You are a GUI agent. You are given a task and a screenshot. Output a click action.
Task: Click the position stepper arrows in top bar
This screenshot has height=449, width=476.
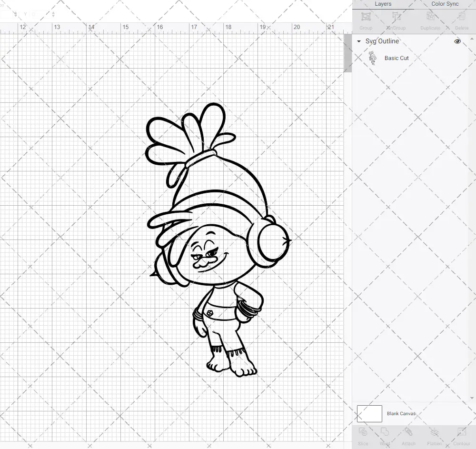click(53, 14)
